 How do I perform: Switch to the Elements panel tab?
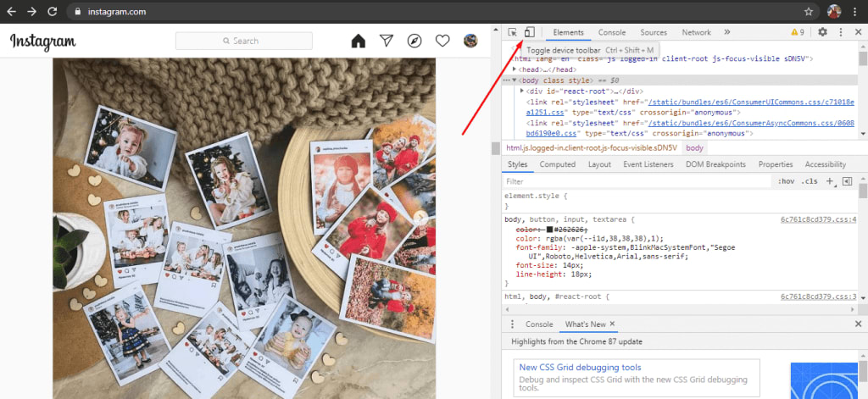(x=568, y=33)
